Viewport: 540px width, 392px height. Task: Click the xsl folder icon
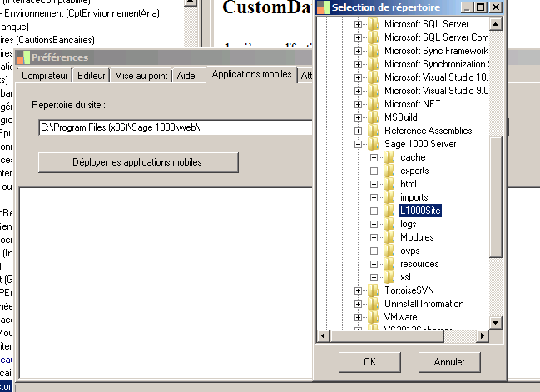tap(389, 277)
